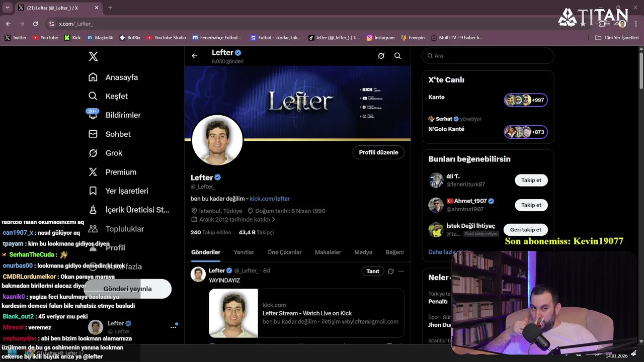Click the address bar URL x.com/_Lefter_
This screenshot has height=362, width=644.
pyautogui.click(x=75, y=24)
